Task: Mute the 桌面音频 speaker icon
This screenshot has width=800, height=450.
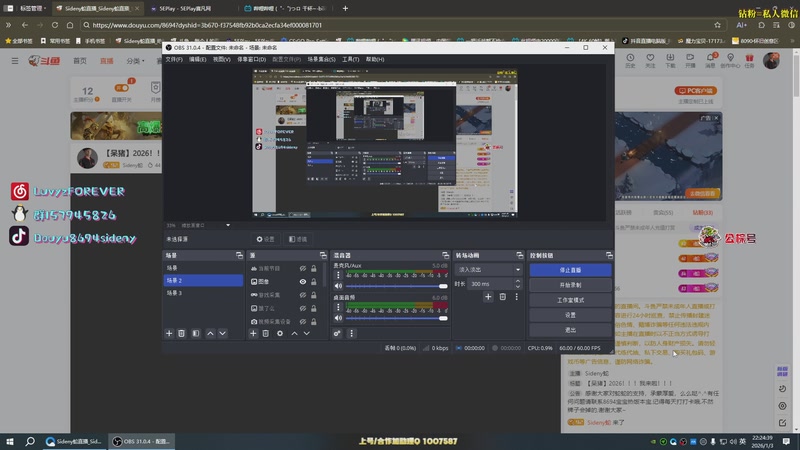Action: click(338, 318)
